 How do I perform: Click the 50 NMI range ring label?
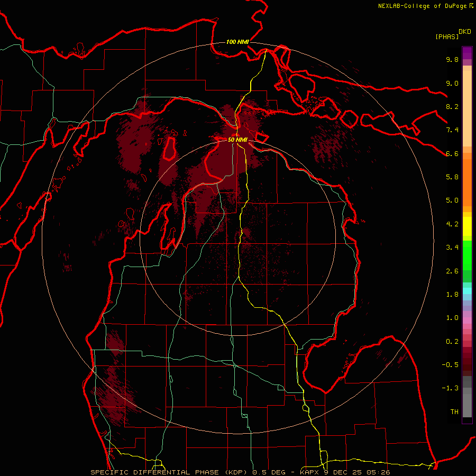[x=237, y=140]
